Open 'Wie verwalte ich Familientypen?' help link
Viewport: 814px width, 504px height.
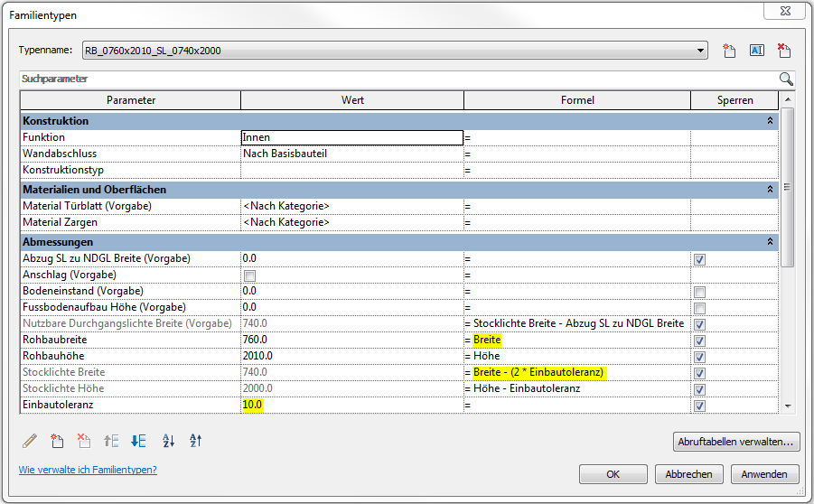pyautogui.click(x=88, y=470)
